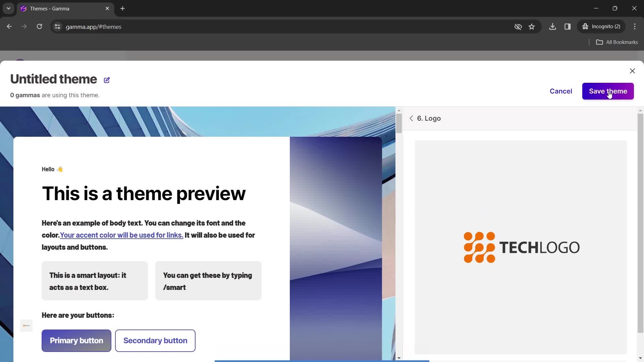
Task: Click the extensions icon in browser toolbar
Action: point(568,26)
